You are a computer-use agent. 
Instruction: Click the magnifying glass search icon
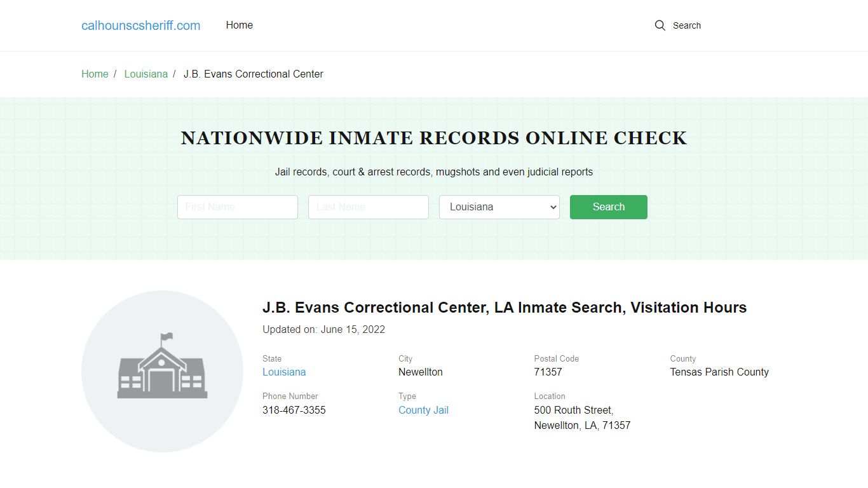coord(660,25)
